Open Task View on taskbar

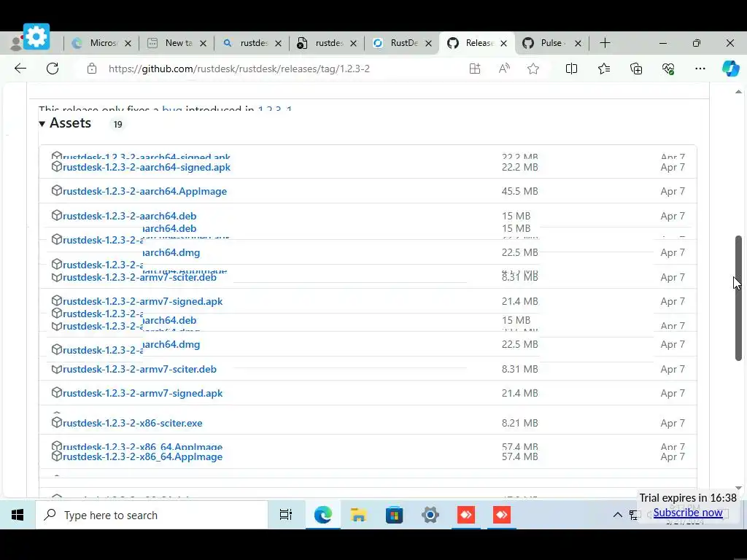(286, 515)
